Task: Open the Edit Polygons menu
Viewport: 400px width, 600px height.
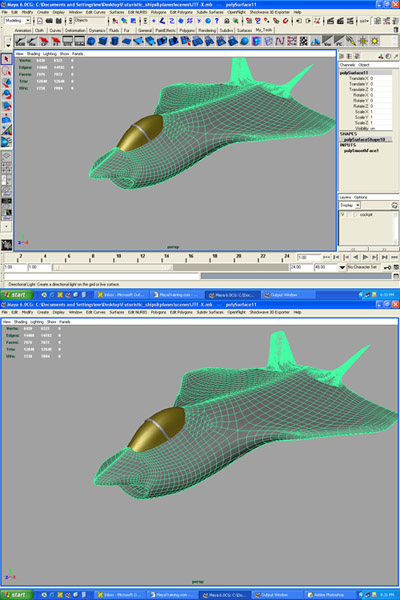Action: click(181, 12)
